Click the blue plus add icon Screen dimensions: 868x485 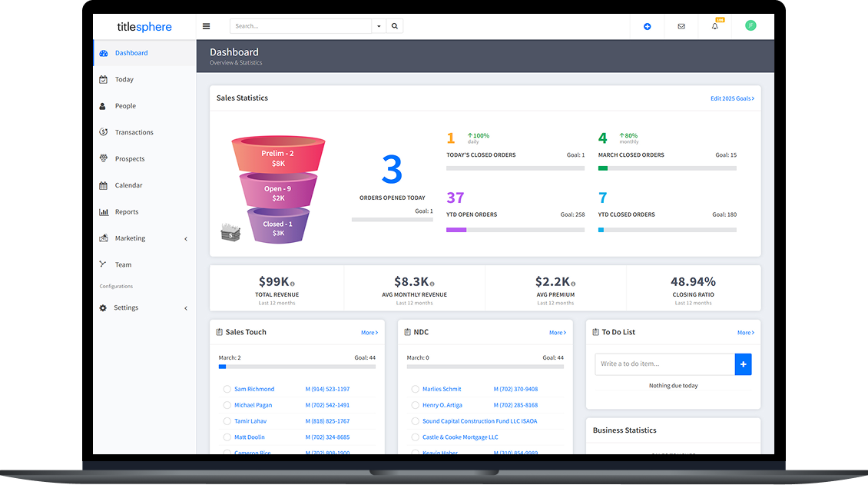[x=647, y=27]
